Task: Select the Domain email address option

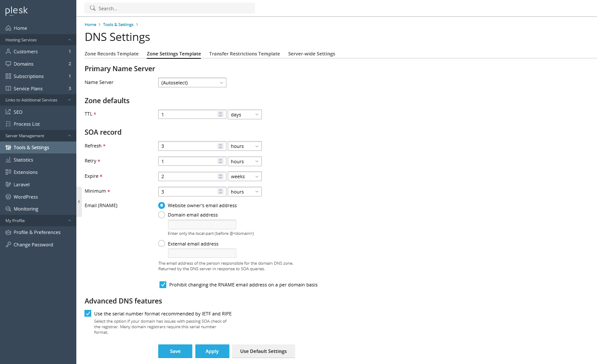Action: 162,215
